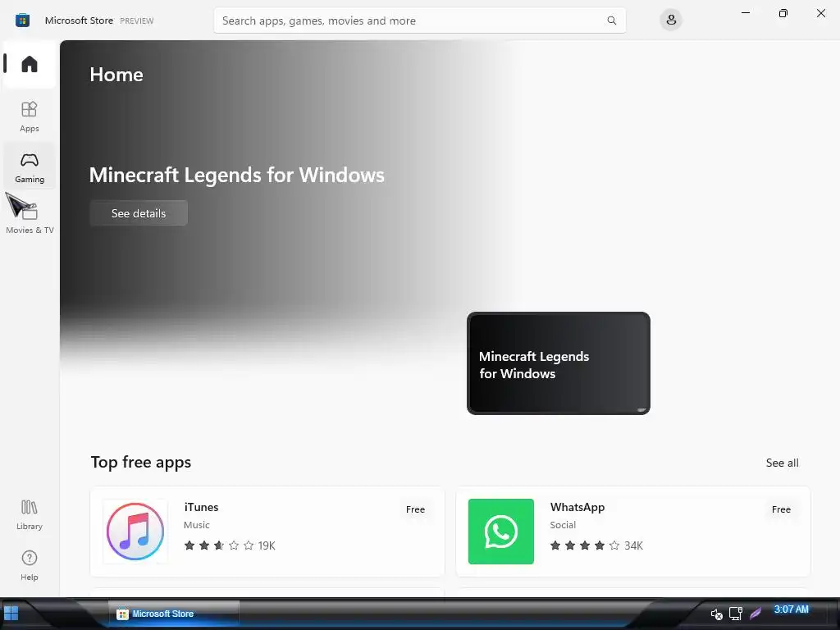Open the iTunes app card
840x630 pixels.
[x=267, y=532]
